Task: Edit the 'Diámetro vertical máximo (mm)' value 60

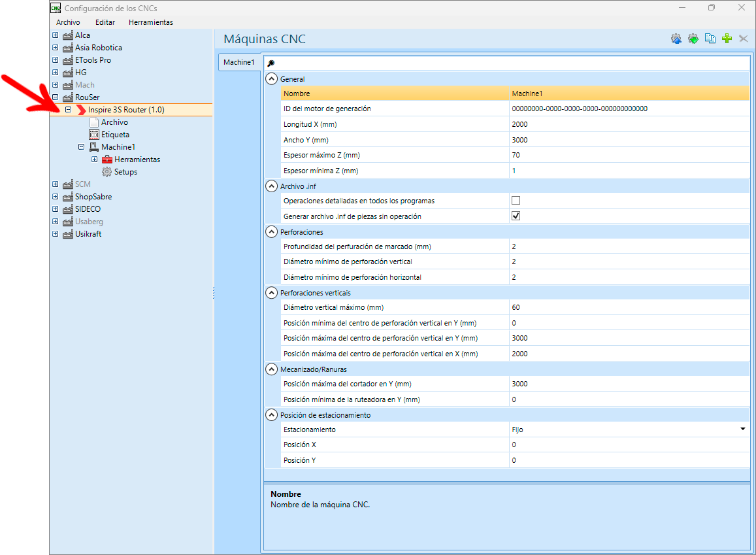Action: click(x=629, y=307)
